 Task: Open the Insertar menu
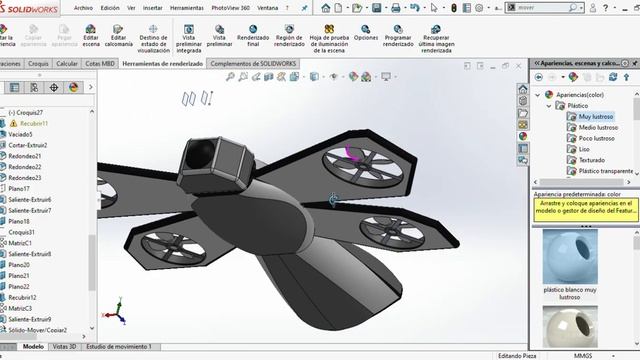152,8
